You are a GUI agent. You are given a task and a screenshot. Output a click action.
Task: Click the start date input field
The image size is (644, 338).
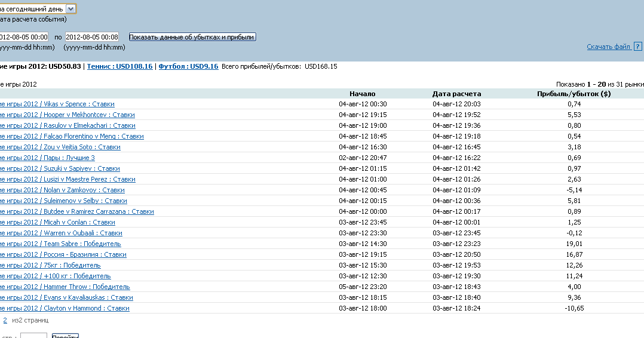(24, 37)
